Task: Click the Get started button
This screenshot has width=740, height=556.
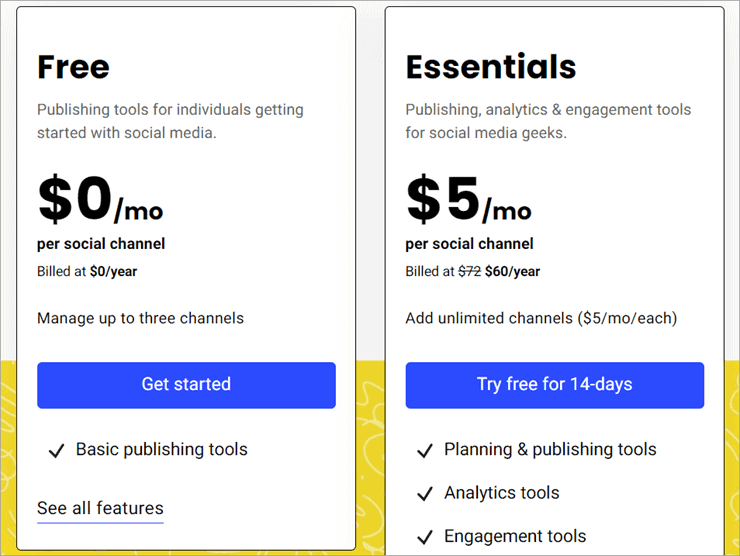Action: pyautogui.click(x=186, y=384)
